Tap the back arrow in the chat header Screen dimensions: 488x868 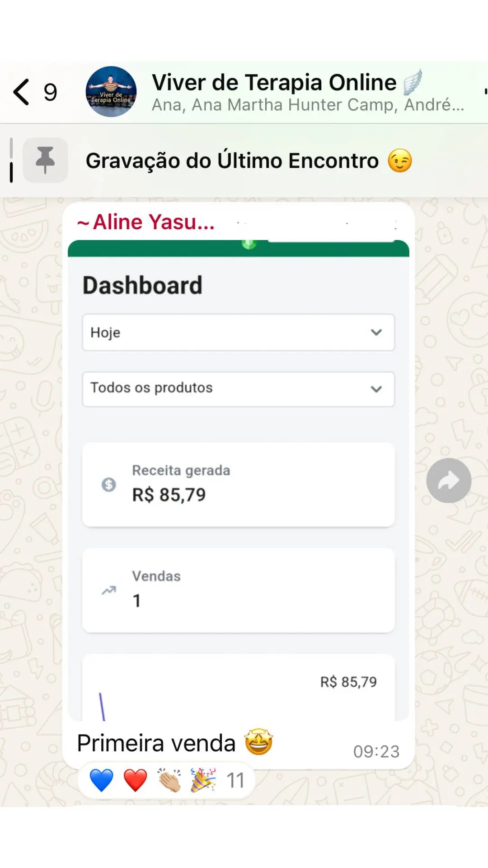point(22,92)
